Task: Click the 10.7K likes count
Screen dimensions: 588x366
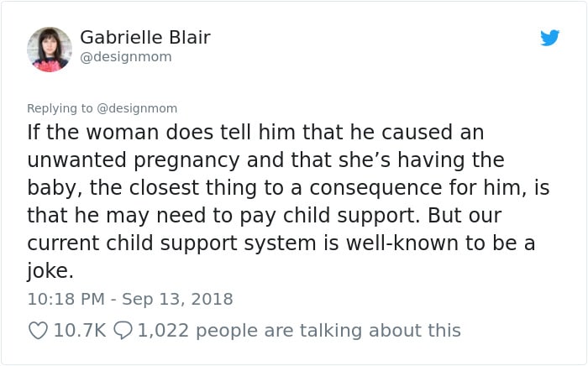Action: tap(80, 331)
